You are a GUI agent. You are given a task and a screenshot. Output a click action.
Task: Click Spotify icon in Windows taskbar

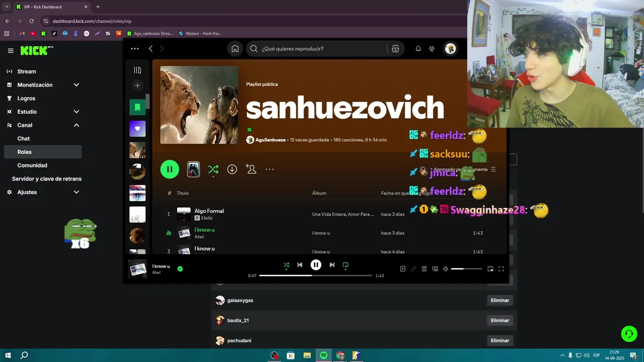coord(324,355)
